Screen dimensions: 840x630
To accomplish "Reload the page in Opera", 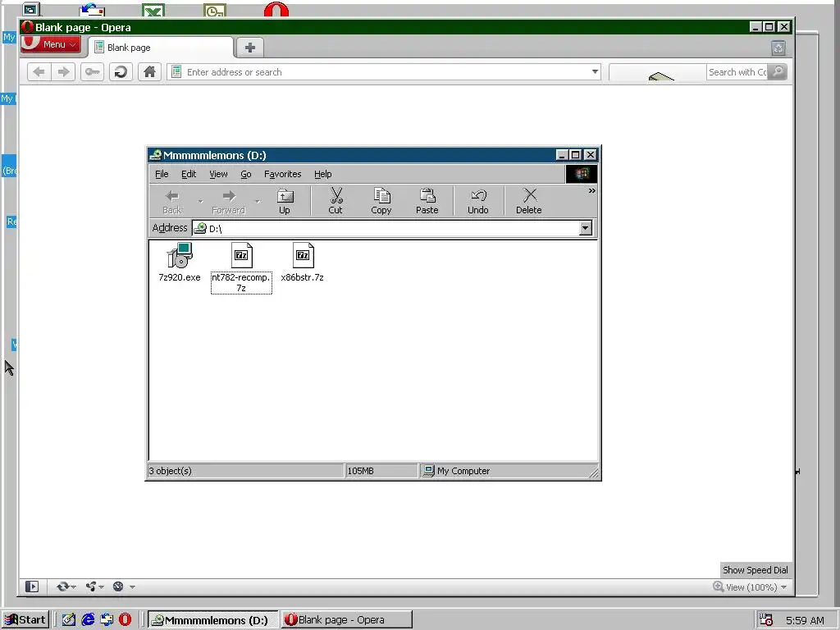I will pos(121,72).
